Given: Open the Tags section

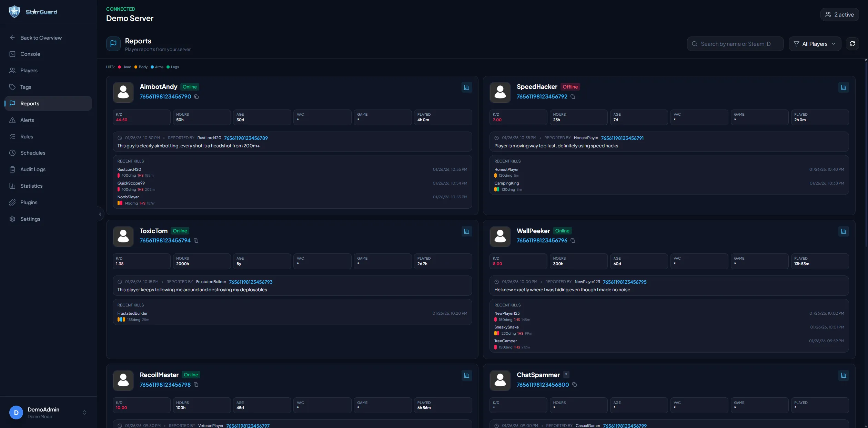Looking at the screenshot, I should 25,87.
